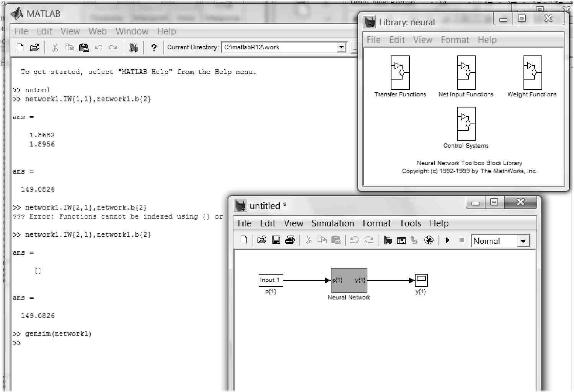Click the print icon in untitled toolbar
574x392 pixels.
coord(290,240)
